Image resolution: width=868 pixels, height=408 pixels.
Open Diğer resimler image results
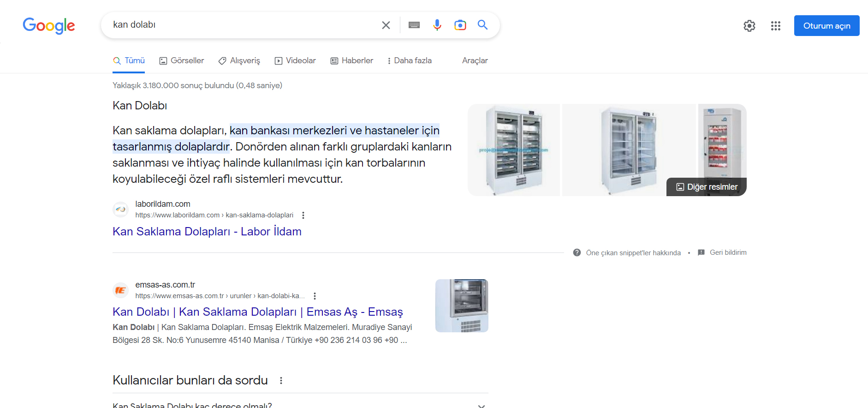[707, 187]
